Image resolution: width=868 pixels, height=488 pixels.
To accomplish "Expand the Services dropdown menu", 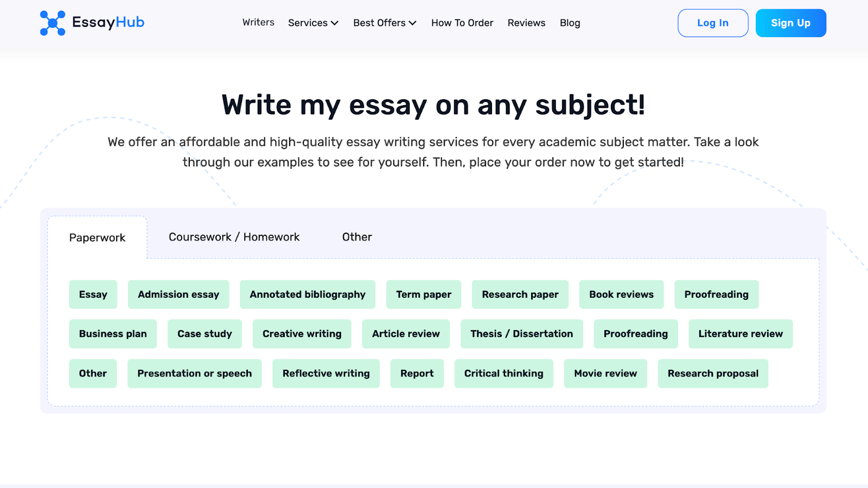I will click(313, 23).
